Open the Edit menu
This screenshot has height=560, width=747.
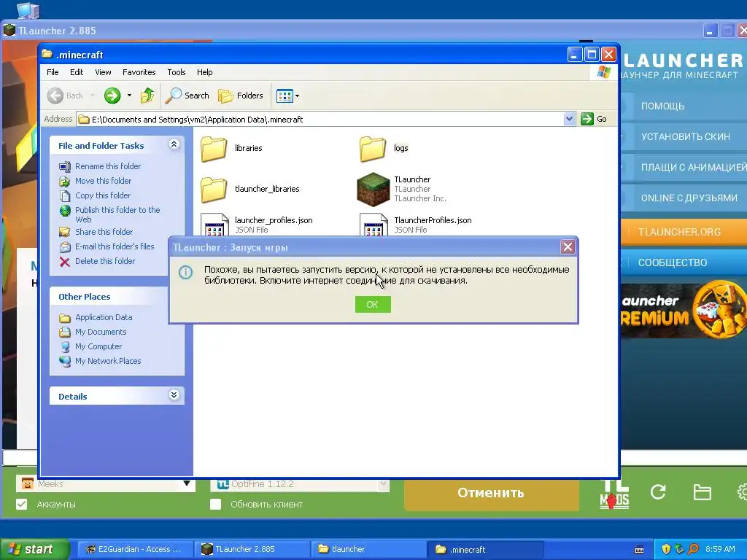click(x=77, y=72)
